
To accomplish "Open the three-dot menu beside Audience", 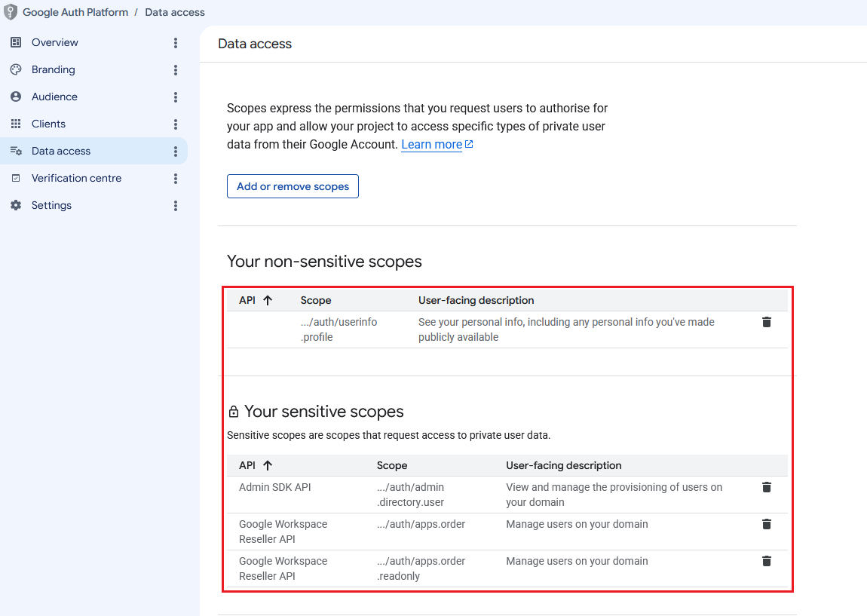I will [x=176, y=97].
